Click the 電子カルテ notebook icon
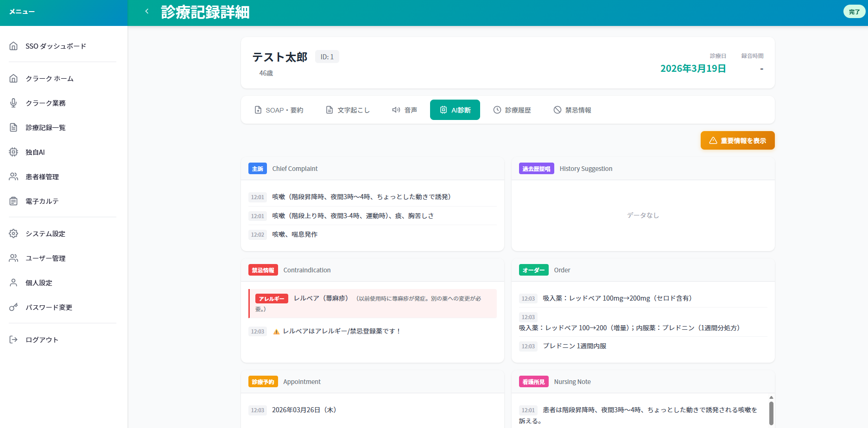 [13, 201]
